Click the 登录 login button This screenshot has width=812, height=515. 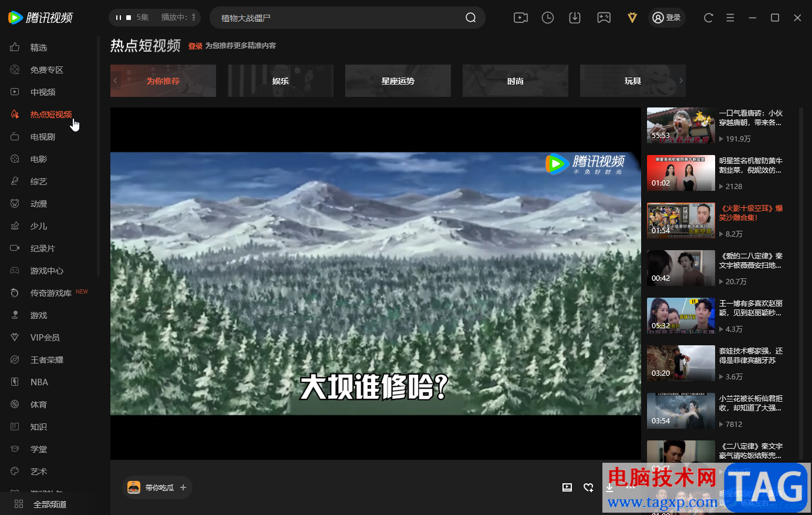click(667, 18)
